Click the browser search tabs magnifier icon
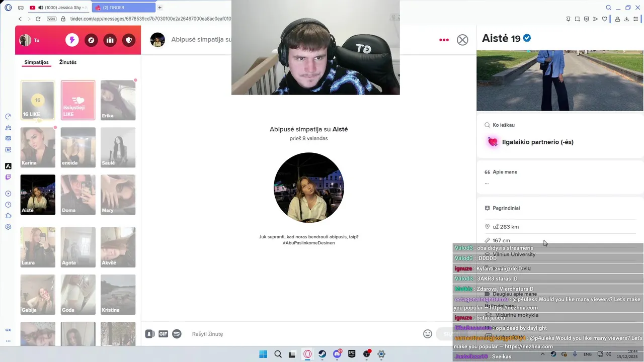This screenshot has width=644, height=362. 608,8
